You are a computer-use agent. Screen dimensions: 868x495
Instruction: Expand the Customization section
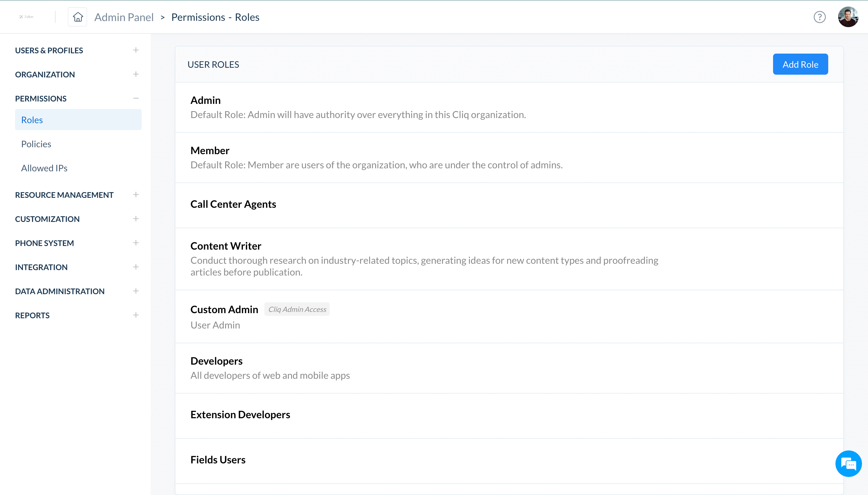tap(136, 219)
